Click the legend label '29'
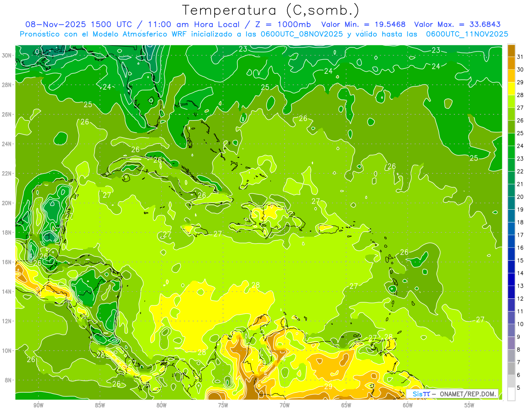This screenshot has height=411, width=532. 520,82
